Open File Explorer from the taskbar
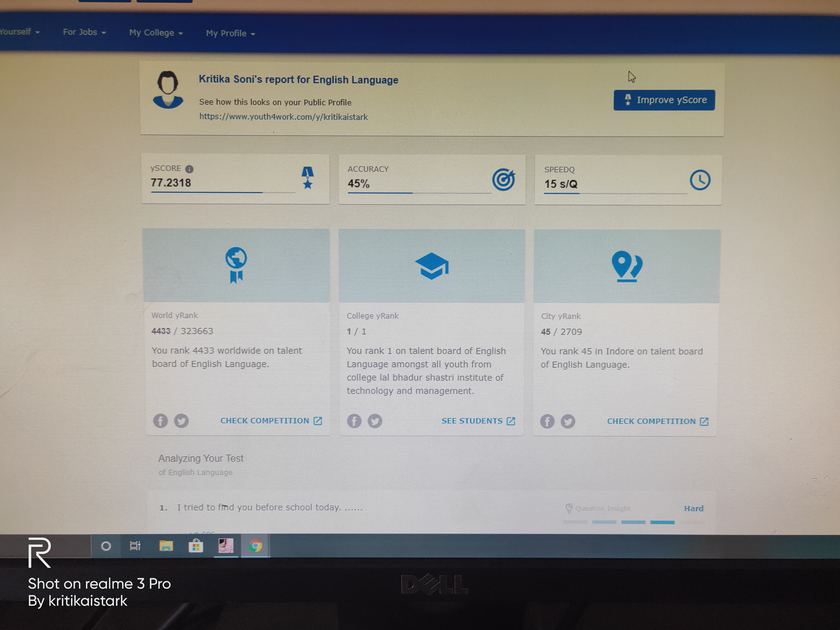Viewport: 840px width, 630px height. [x=166, y=546]
